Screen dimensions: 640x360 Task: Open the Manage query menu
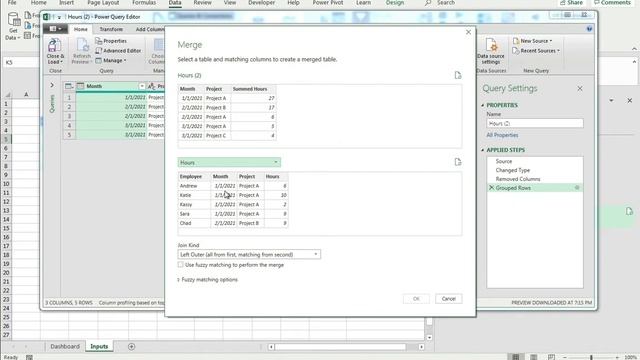click(111, 60)
